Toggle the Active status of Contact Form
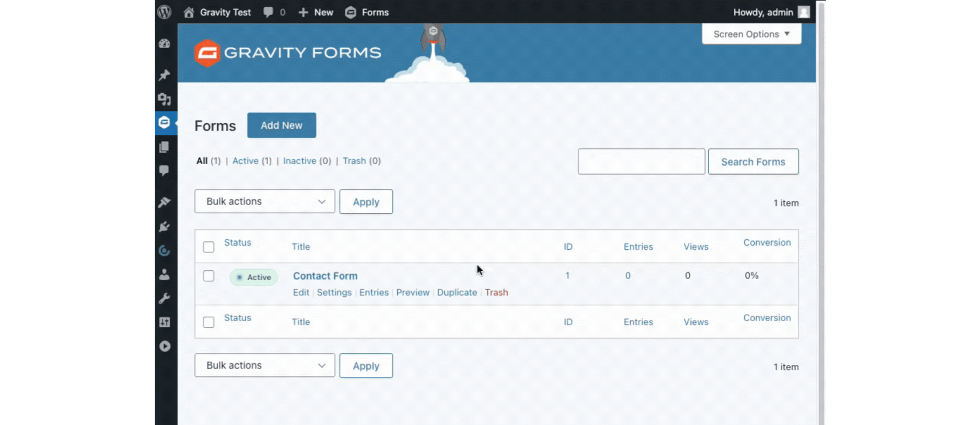Screen dimensions: 980x425 [x=253, y=277]
